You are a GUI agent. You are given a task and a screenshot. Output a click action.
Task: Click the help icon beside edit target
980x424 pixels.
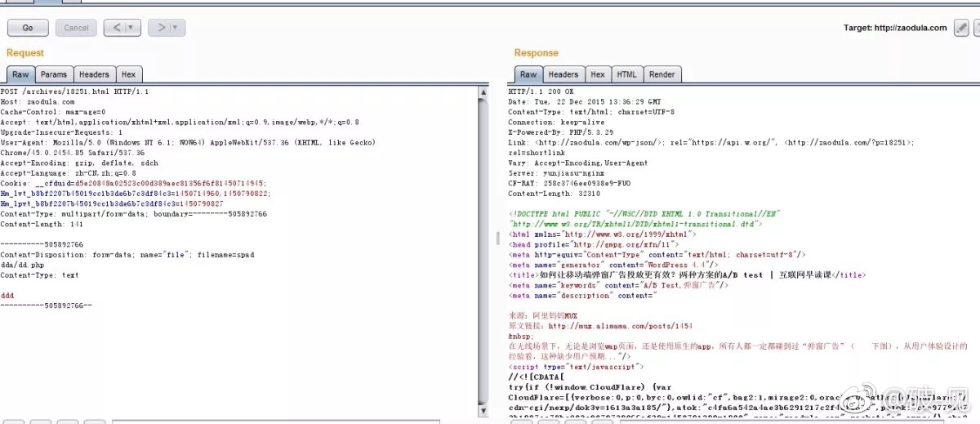coord(976,28)
